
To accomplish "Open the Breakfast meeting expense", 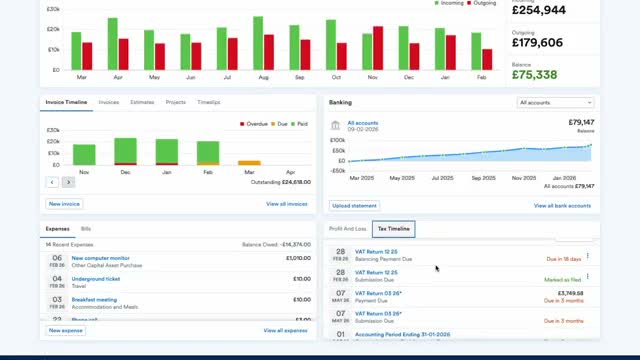I will [94, 300].
